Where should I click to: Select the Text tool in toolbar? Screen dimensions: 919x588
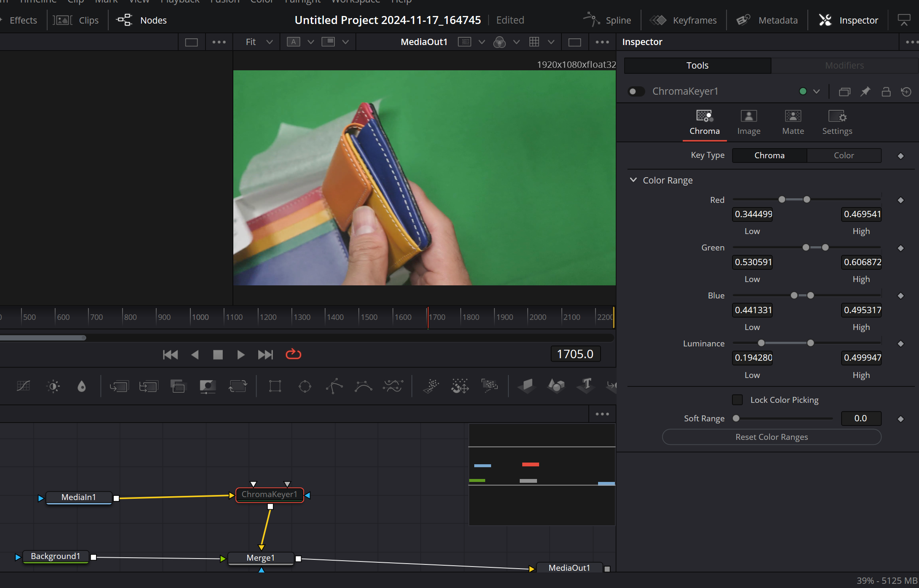point(586,385)
